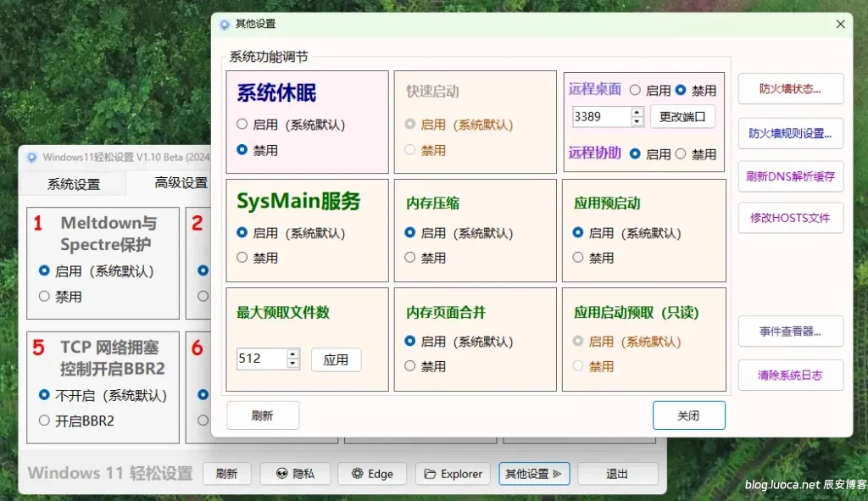Decrease 最大预取文件数 with down arrow
The height and width of the screenshot is (501, 868).
293,364
